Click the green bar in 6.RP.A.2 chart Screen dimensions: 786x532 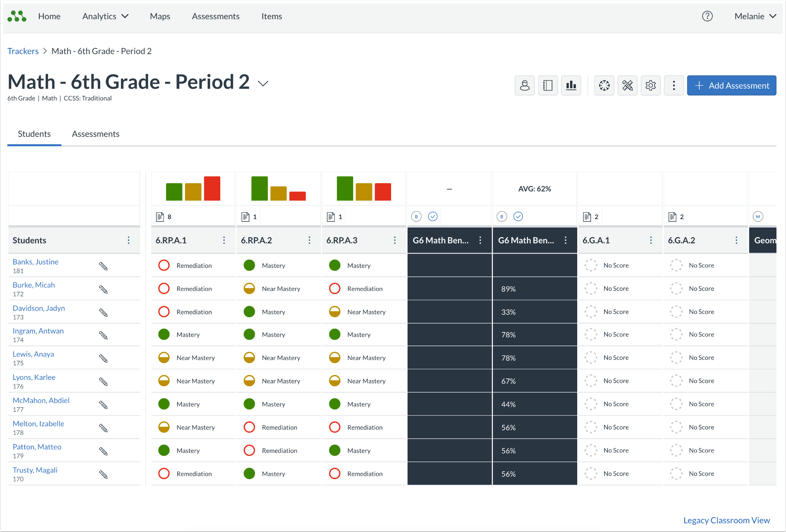point(259,188)
